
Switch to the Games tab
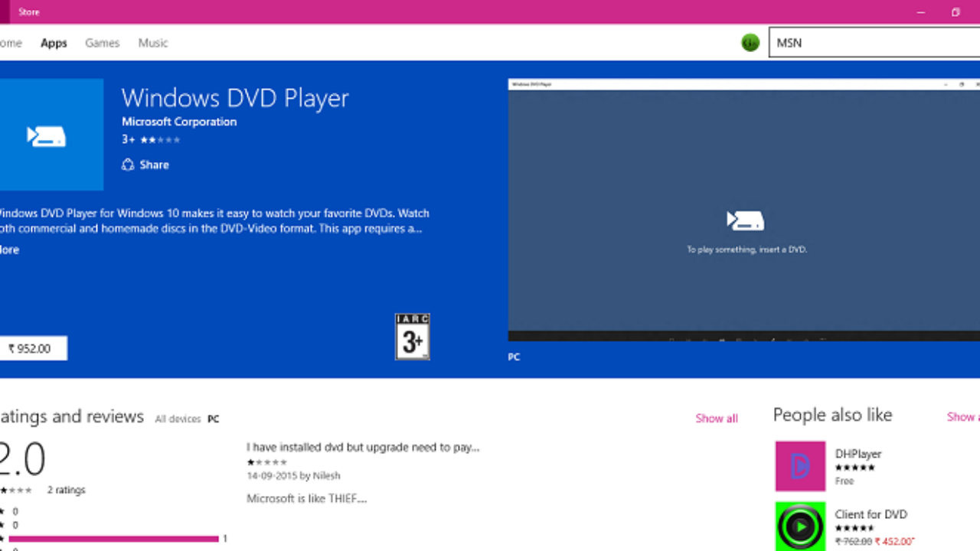(102, 43)
